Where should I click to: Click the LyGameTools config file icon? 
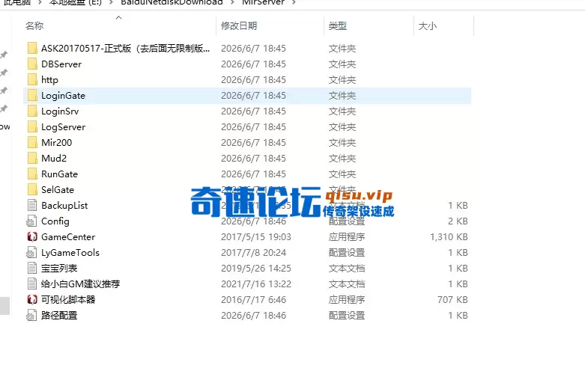coord(31,253)
